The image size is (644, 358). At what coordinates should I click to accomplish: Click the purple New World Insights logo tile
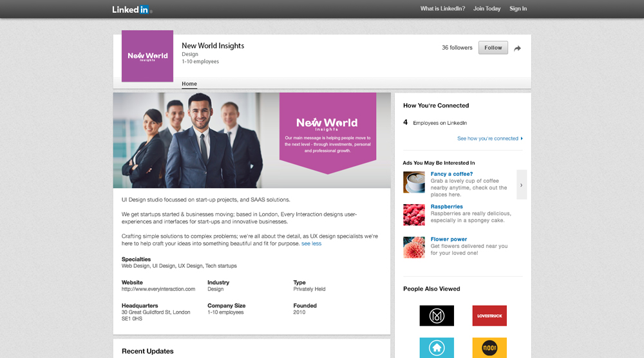point(147,56)
